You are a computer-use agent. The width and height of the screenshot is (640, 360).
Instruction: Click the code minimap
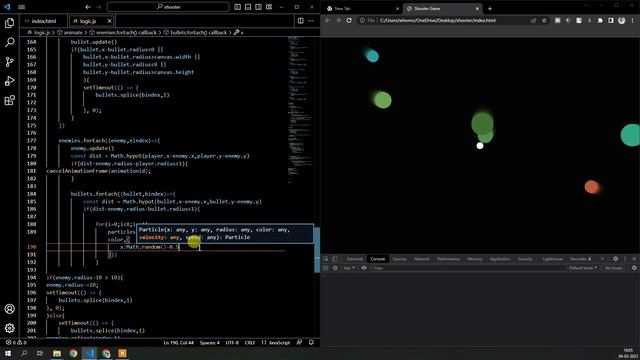coord(300,110)
